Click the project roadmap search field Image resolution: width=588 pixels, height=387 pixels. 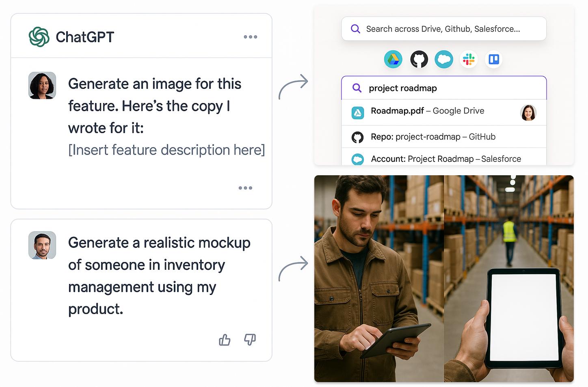click(x=444, y=88)
